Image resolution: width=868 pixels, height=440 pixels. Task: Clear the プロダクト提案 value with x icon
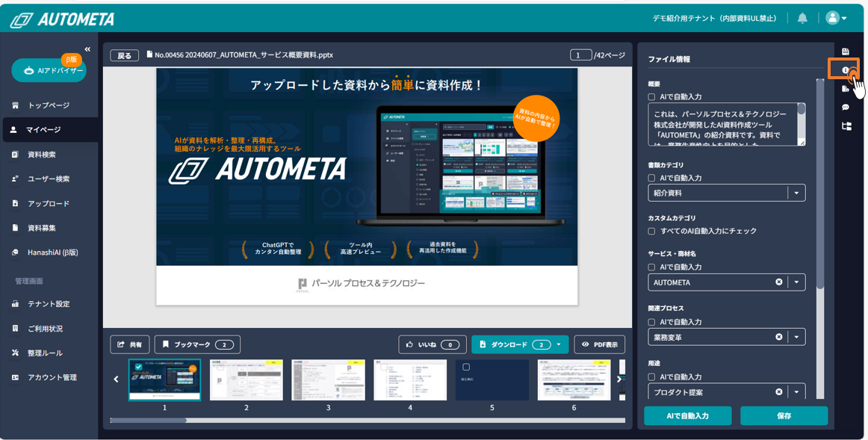(779, 391)
